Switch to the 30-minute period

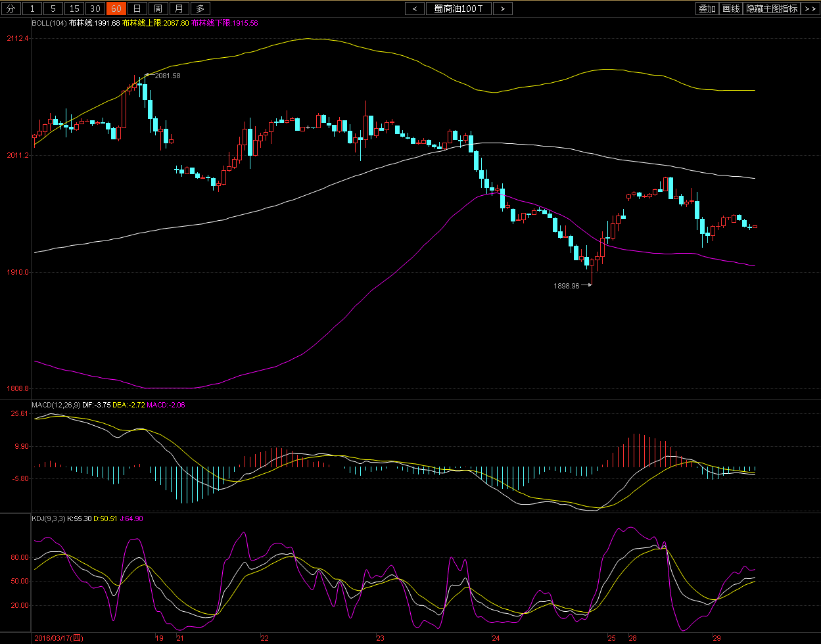pos(95,9)
